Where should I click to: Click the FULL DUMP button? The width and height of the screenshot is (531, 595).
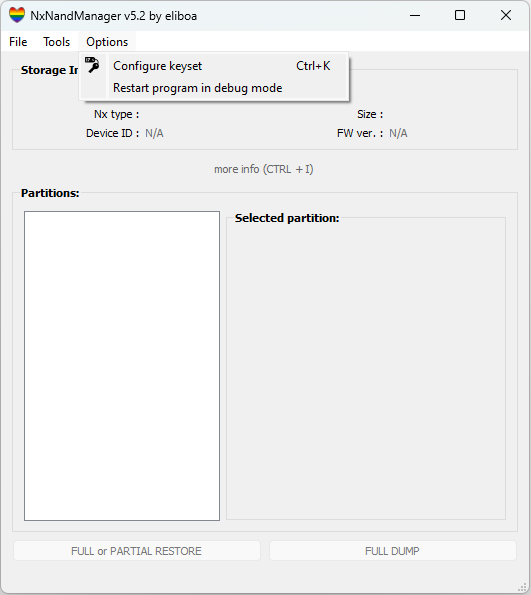393,551
